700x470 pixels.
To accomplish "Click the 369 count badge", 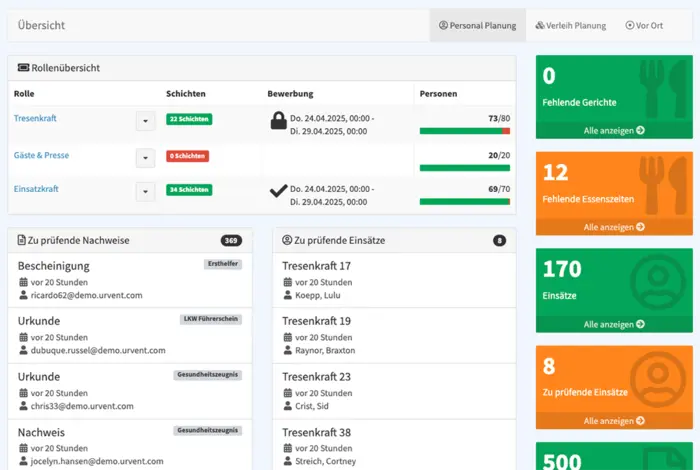I will tap(231, 241).
